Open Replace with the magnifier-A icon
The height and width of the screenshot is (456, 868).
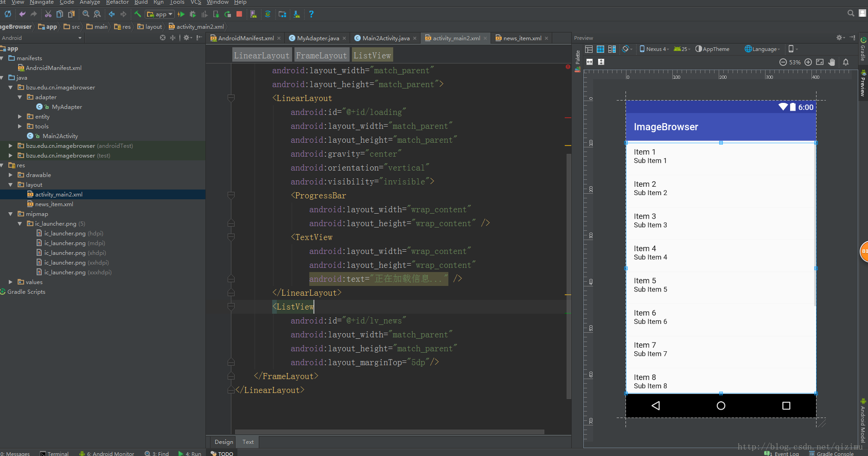coord(97,14)
